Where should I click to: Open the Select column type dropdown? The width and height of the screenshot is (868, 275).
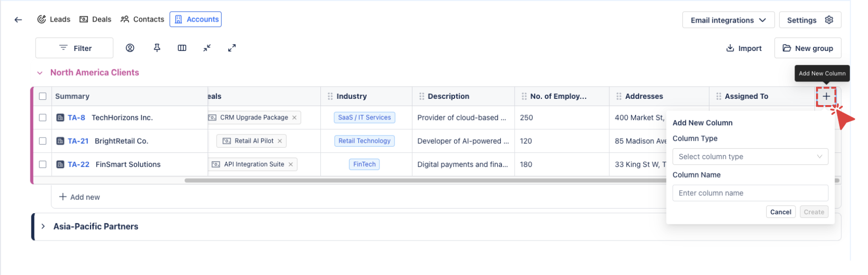click(750, 157)
